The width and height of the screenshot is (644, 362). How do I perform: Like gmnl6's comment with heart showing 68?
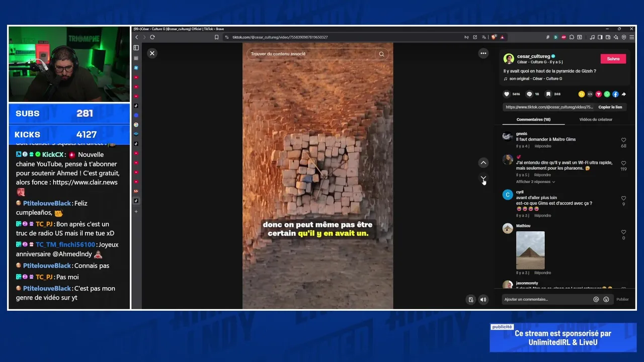tap(623, 140)
